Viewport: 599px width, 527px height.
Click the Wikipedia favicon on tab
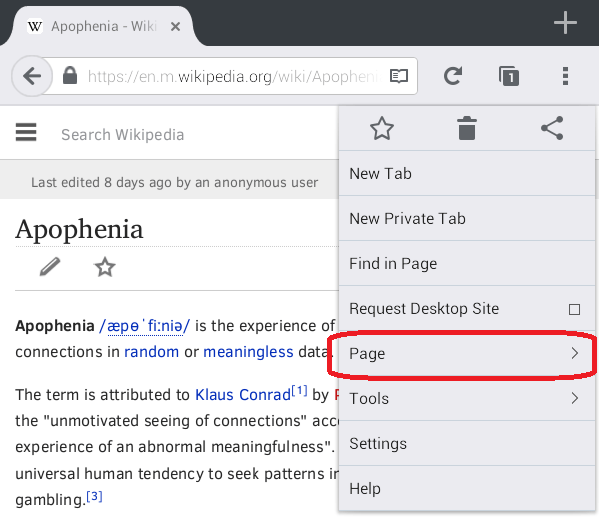click(x=35, y=26)
